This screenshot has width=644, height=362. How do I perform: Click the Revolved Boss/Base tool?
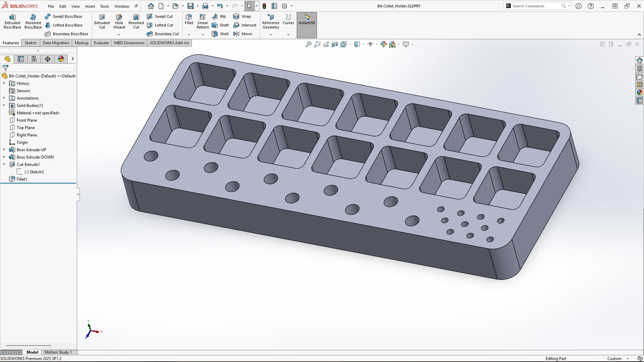pyautogui.click(x=33, y=21)
